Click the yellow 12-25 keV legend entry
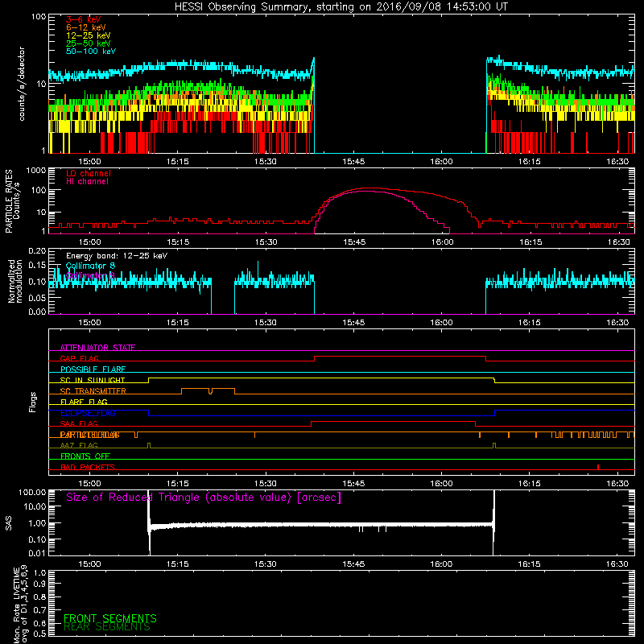This screenshot has height=644, width=644. [89, 35]
